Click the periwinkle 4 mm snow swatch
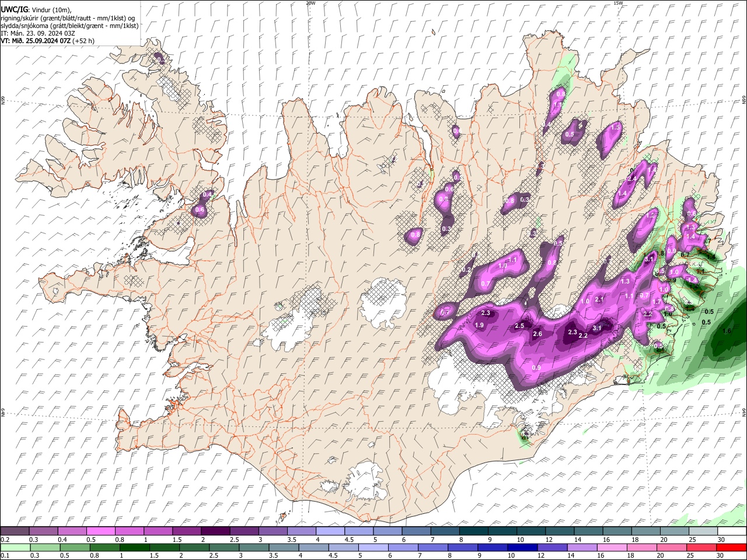The height and width of the screenshot is (560, 747). 330,531
